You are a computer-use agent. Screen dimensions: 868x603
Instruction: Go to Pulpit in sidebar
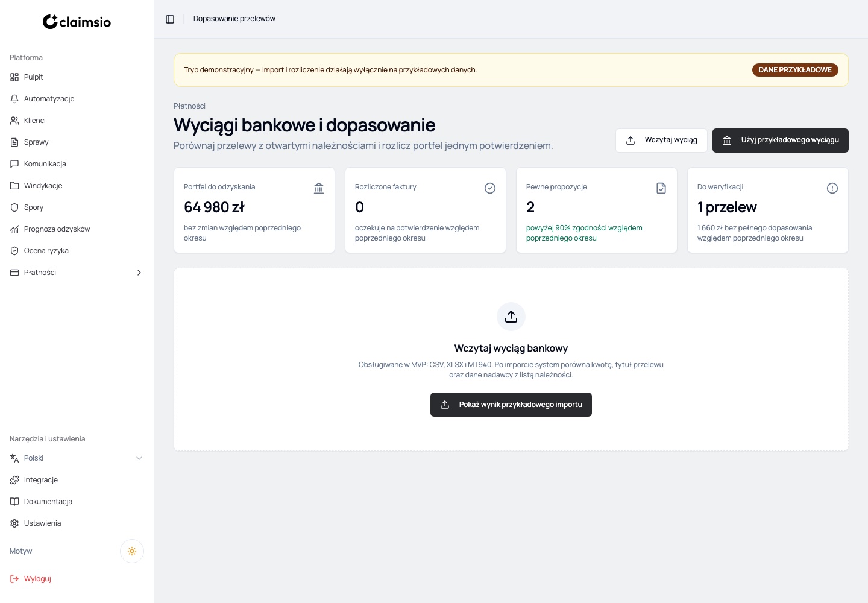point(77,77)
